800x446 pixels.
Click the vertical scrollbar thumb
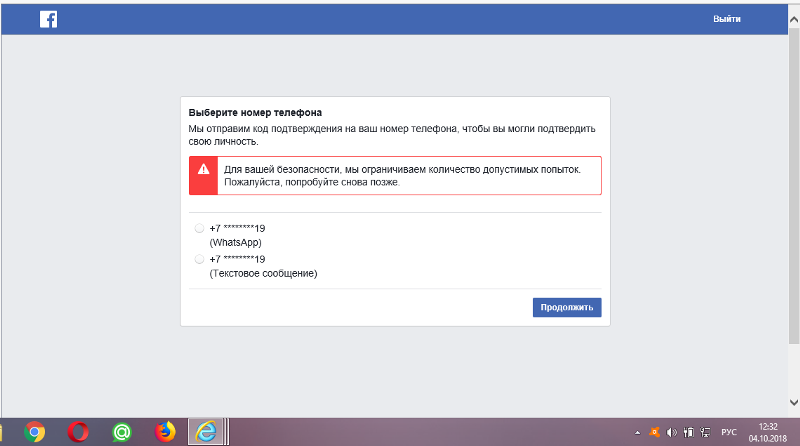point(794,186)
